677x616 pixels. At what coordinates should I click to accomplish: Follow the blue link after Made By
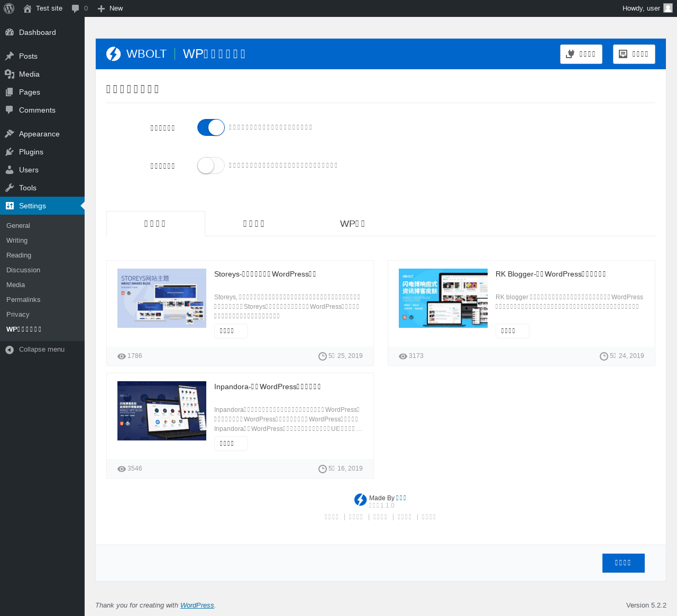click(401, 498)
